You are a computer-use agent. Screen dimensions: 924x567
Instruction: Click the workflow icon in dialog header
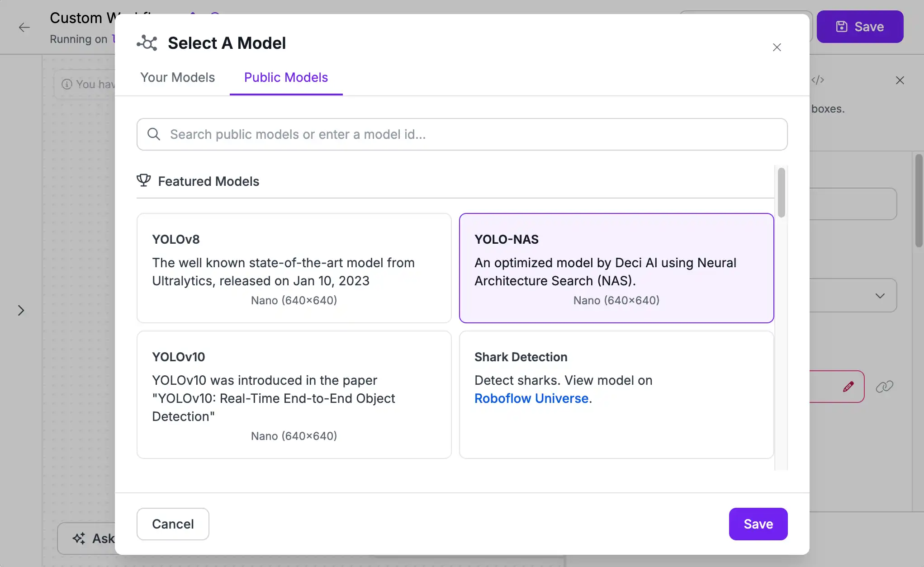point(146,43)
